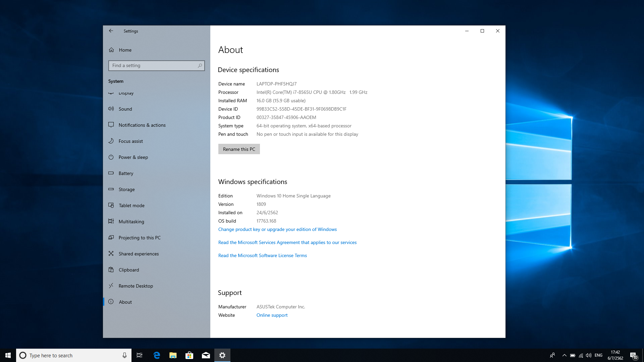This screenshot has height=362, width=644.
Task: Click the Settings gear taskbar icon
Action: click(222, 355)
